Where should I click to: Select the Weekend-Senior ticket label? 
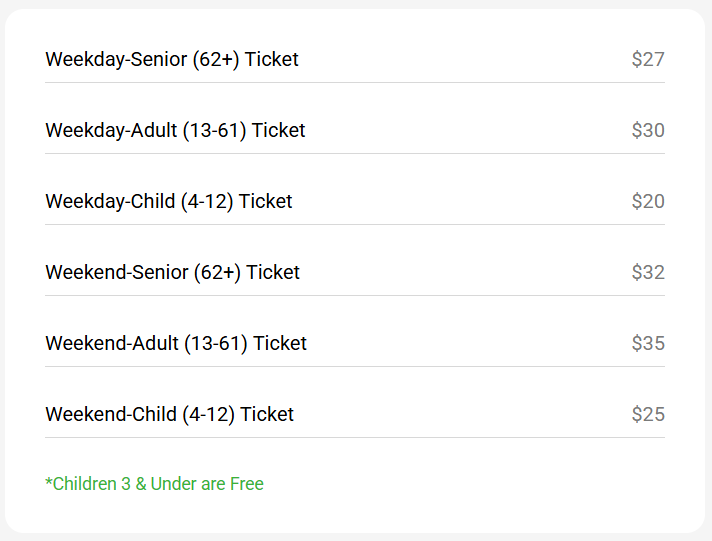(x=172, y=272)
